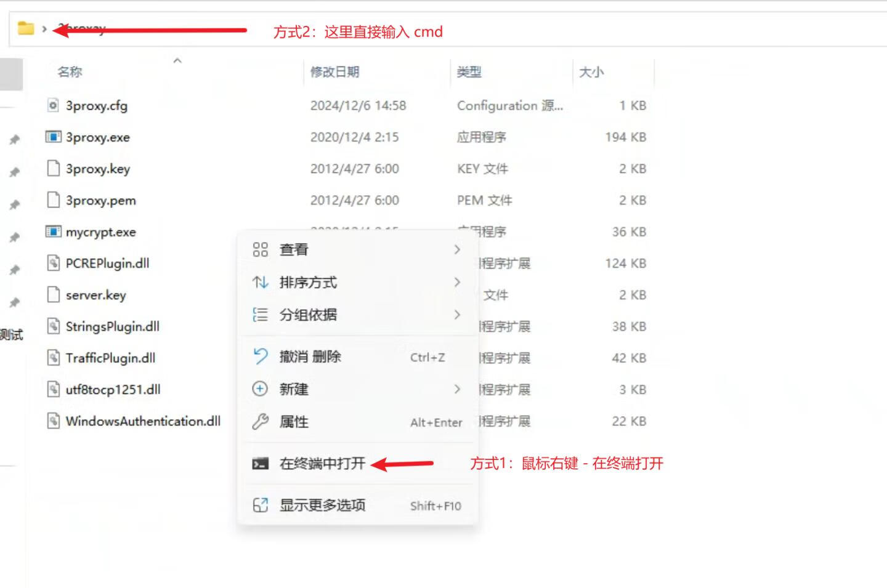Sort by the 大小 column header

point(591,72)
